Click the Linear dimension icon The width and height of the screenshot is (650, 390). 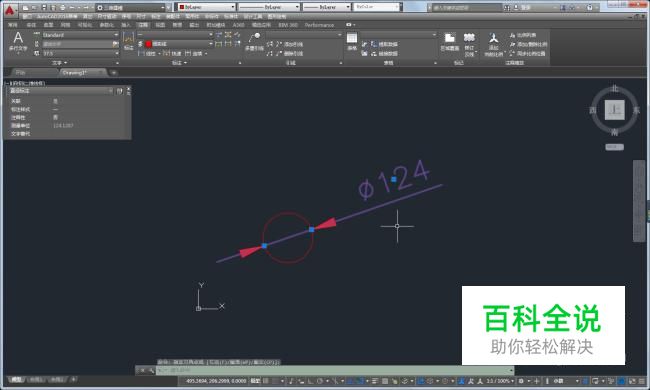141,53
